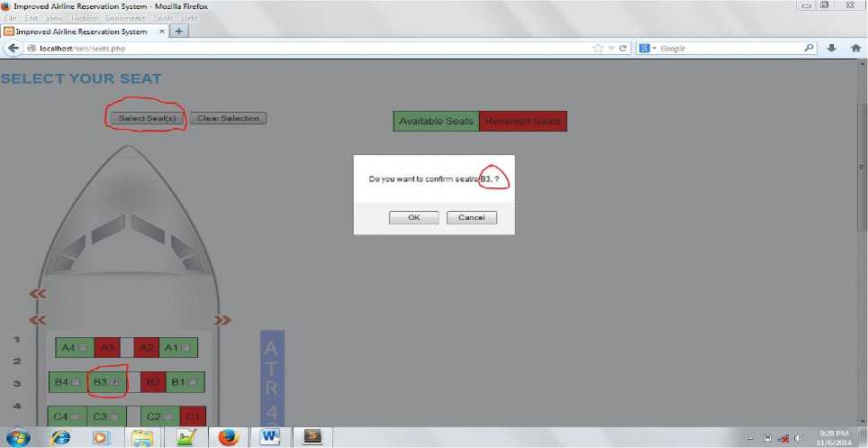
Task: Click the right double-chevron on plane
Action: (222, 320)
